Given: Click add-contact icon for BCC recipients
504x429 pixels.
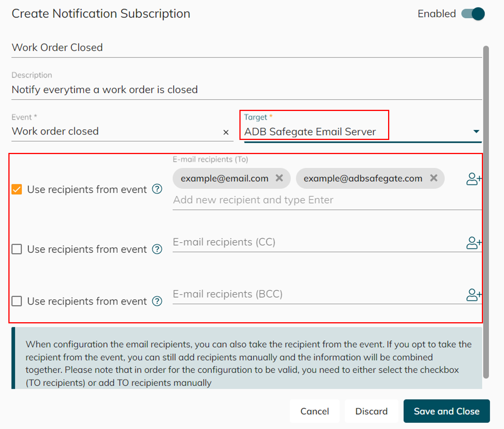Looking at the screenshot, I should 474,295.
